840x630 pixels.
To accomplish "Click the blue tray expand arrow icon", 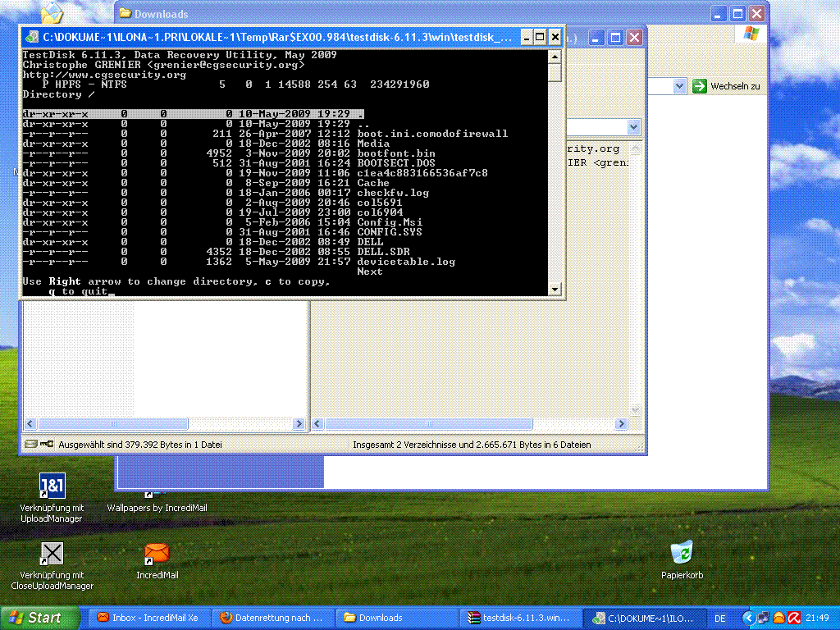I will (x=748, y=618).
